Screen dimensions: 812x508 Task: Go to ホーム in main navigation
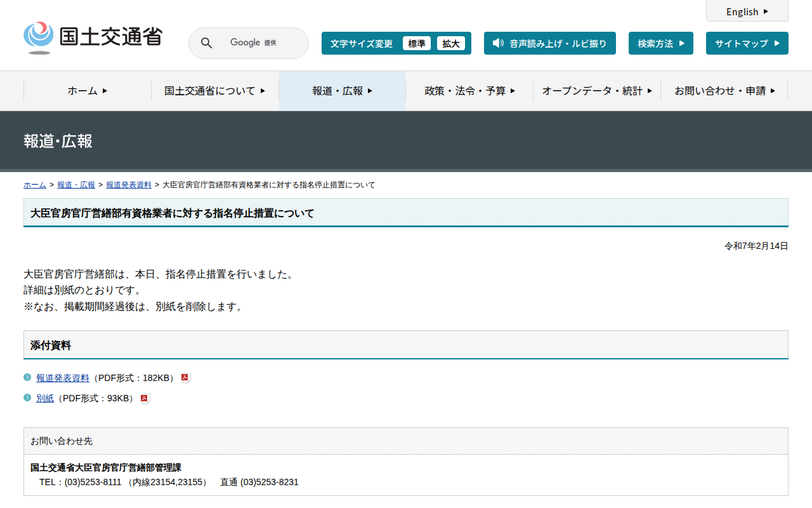point(88,91)
